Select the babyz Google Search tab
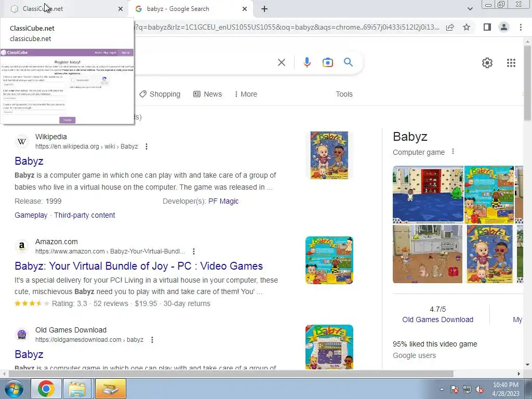This screenshot has width=532, height=399. pyautogui.click(x=191, y=9)
